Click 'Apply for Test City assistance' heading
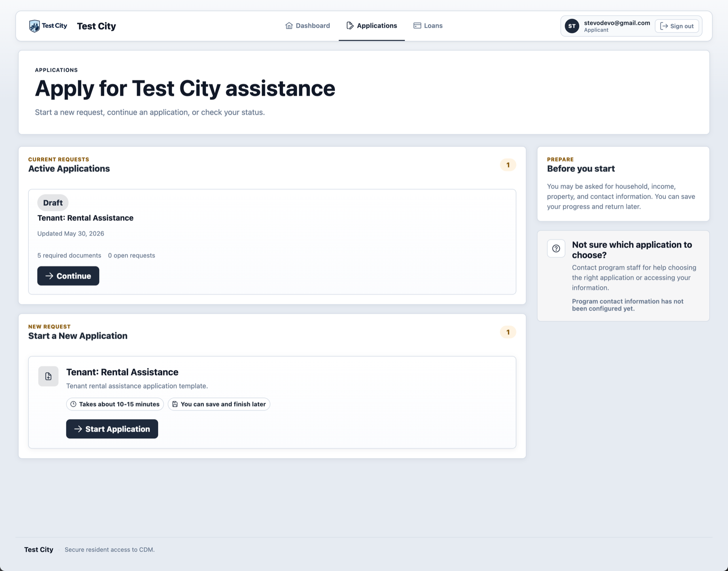 click(185, 88)
